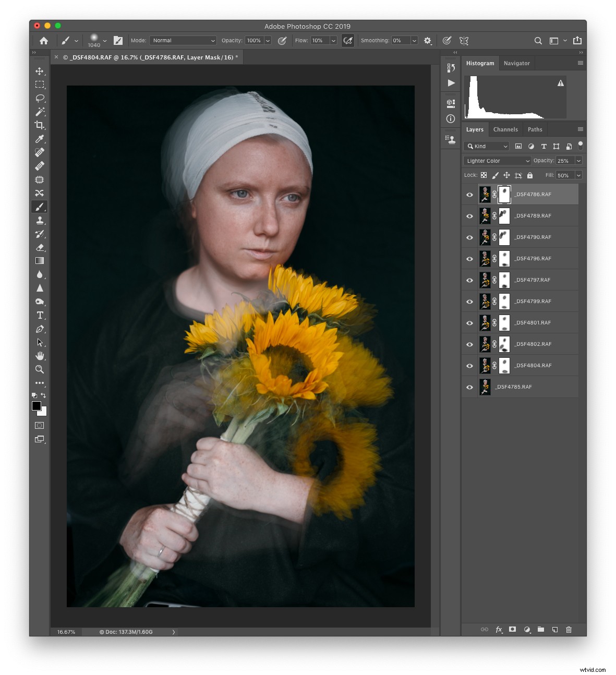Screen dimensions: 616x675
Task: Open the Navigator panel tab
Action: click(x=517, y=63)
